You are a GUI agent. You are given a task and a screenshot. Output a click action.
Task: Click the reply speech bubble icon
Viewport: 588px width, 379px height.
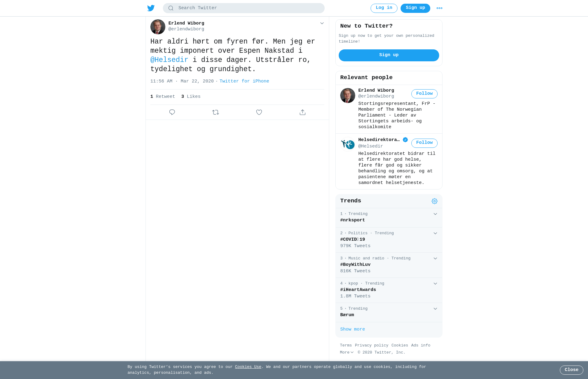coord(172,112)
